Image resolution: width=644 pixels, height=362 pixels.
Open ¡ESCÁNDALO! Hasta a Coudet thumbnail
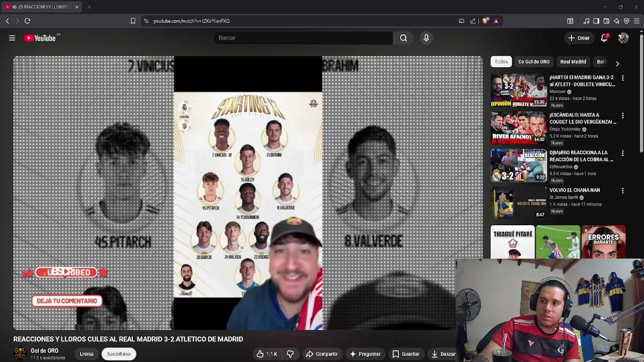pyautogui.click(x=518, y=128)
